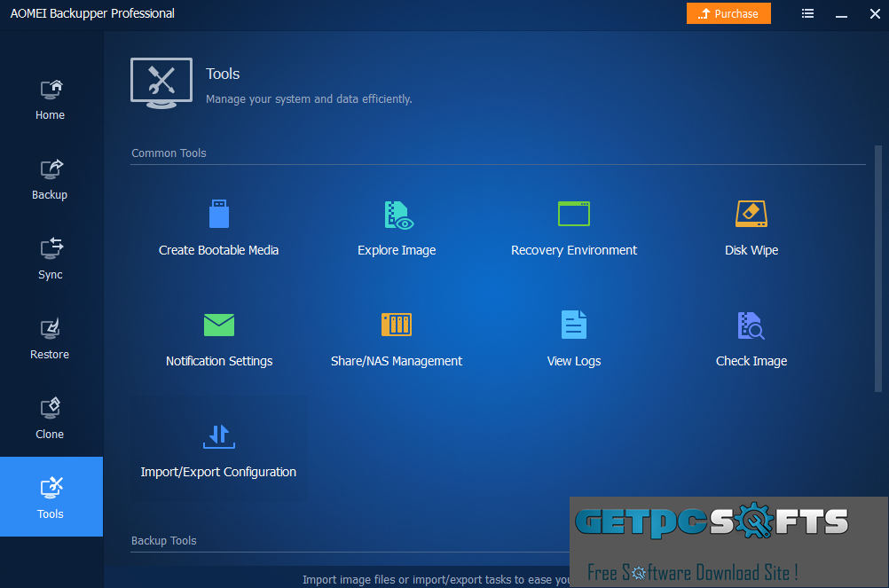The height and width of the screenshot is (588, 889).
Task: Open the View Logs tool
Action: point(574,339)
